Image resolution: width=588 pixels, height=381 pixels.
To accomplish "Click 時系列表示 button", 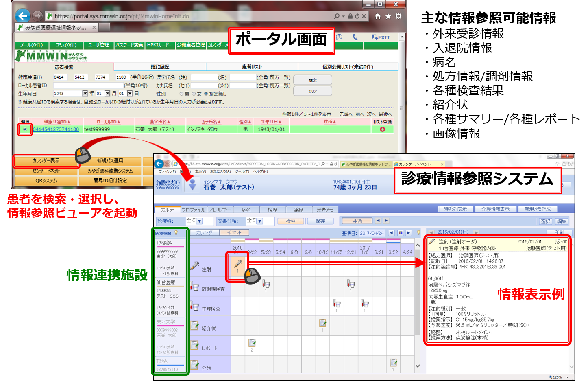I will click(x=455, y=209).
